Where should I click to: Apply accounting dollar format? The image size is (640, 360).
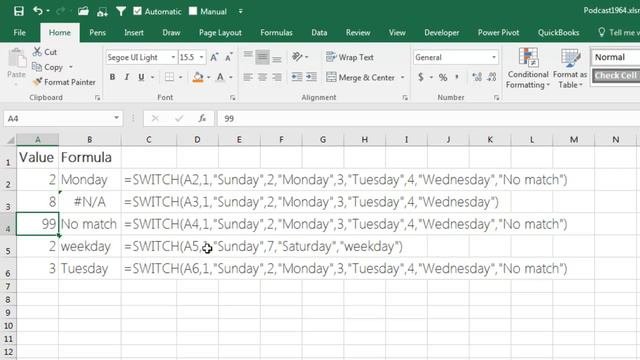(x=421, y=77)
